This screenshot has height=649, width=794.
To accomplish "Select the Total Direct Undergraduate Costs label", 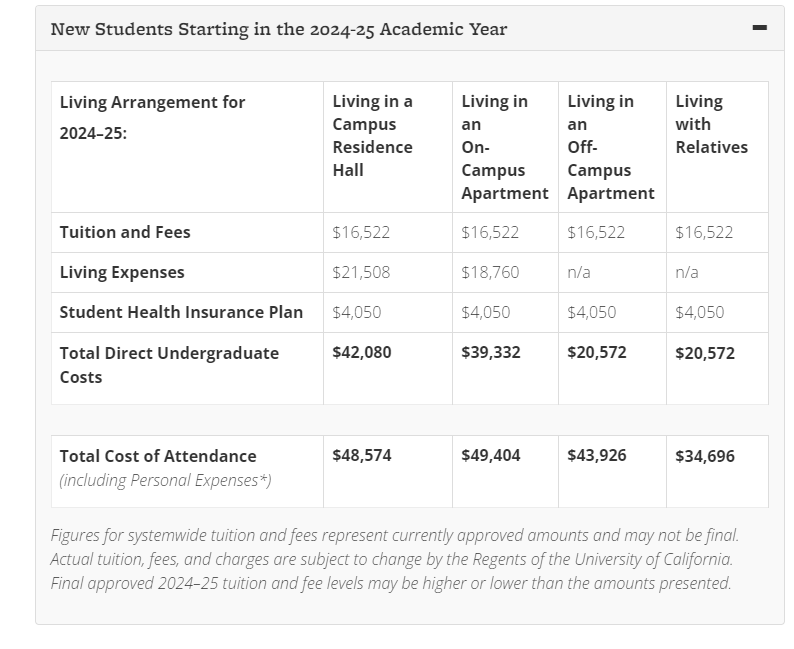I will click(x=169, y=365).
